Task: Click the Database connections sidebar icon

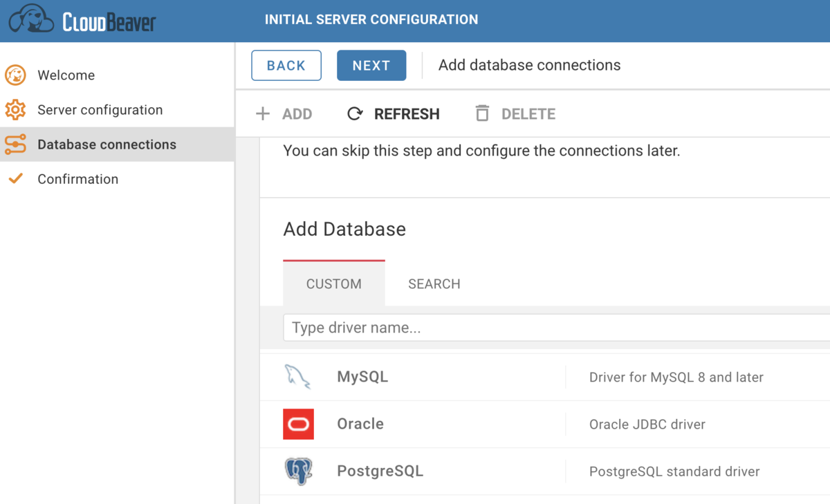Action: click(x=15, y=144)
